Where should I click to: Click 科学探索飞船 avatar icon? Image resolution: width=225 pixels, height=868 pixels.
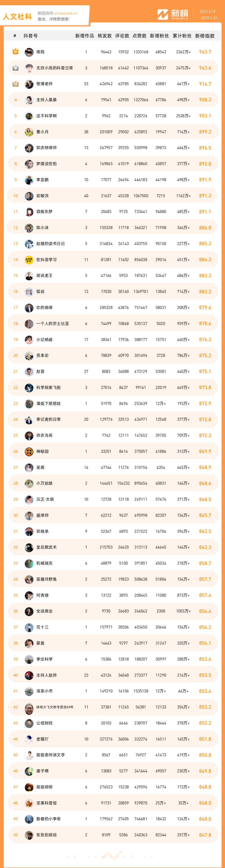point(29,388)
